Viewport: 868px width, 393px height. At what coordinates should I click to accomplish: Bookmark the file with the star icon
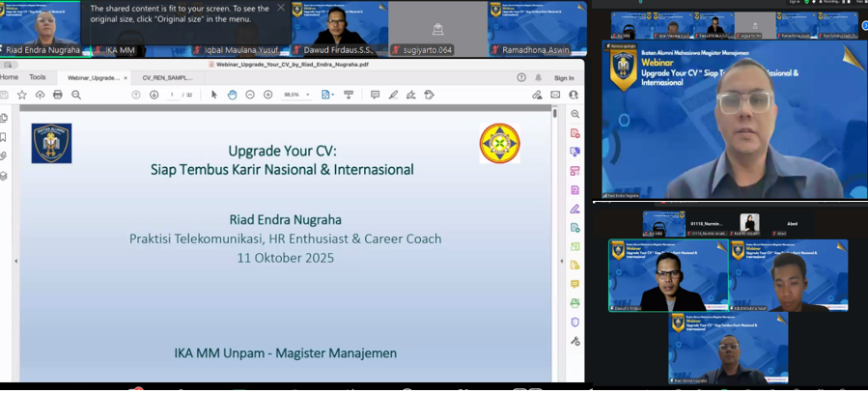click(x=22, y=95)
